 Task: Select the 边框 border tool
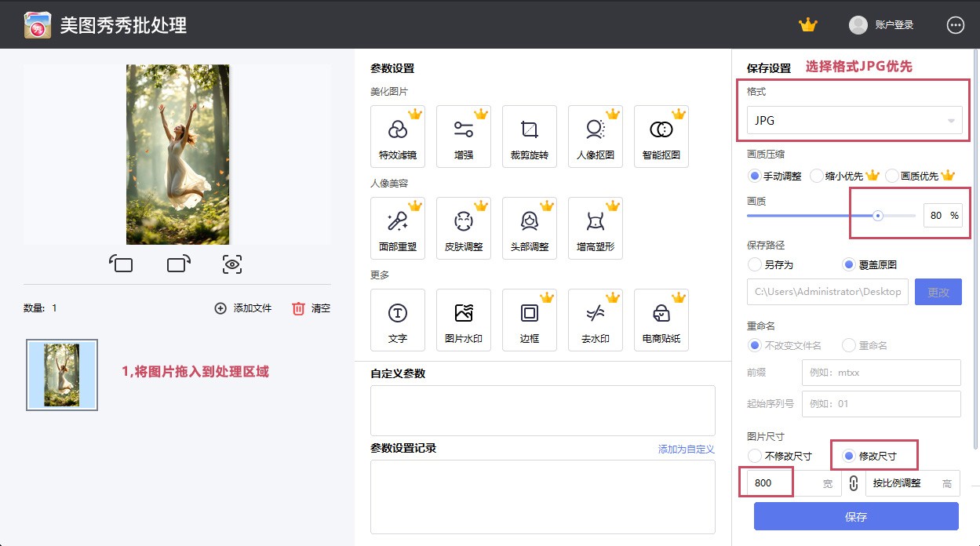pos(529,320)
